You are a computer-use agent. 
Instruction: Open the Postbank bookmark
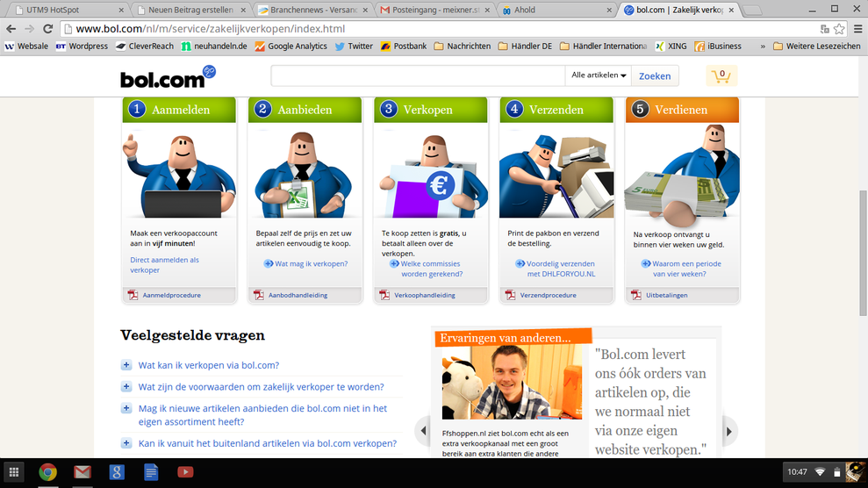[404, 47]
